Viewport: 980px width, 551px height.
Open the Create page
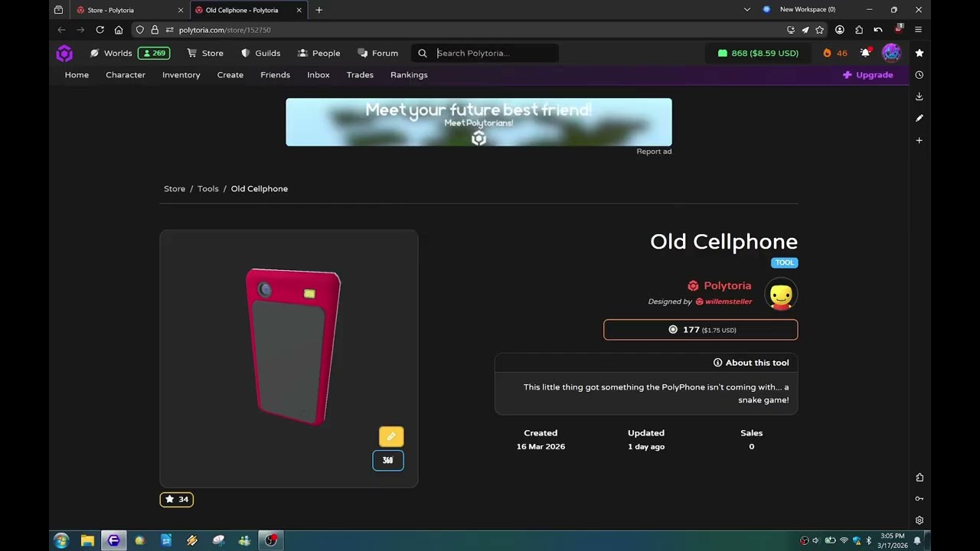coord(230,75)
